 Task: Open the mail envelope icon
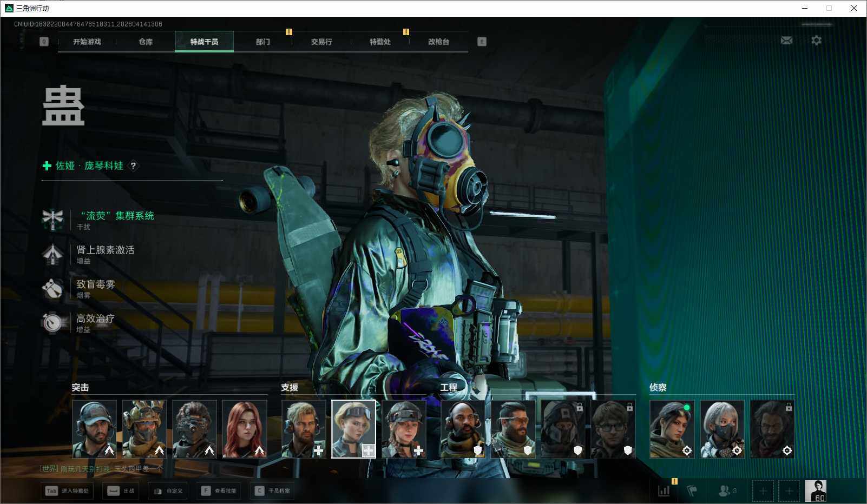(786, 41)
